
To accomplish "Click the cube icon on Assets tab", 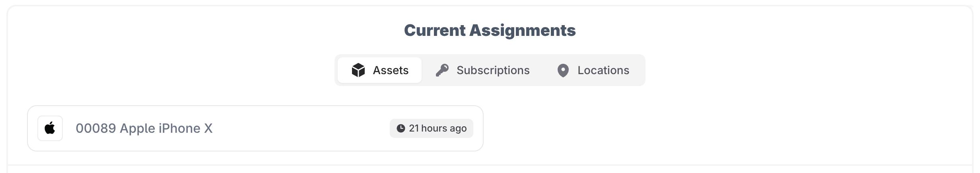I will coord(358,70).
